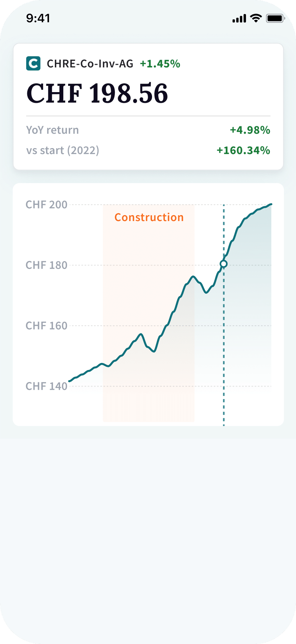Tap the 9:41 clock in status bar

38,18
